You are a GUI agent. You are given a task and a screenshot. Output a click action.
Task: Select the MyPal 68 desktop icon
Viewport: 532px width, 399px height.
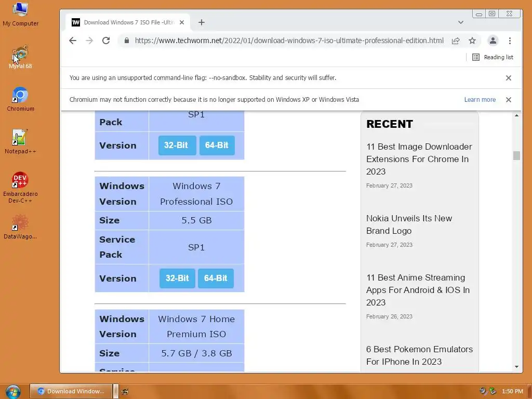coord(20,57)
